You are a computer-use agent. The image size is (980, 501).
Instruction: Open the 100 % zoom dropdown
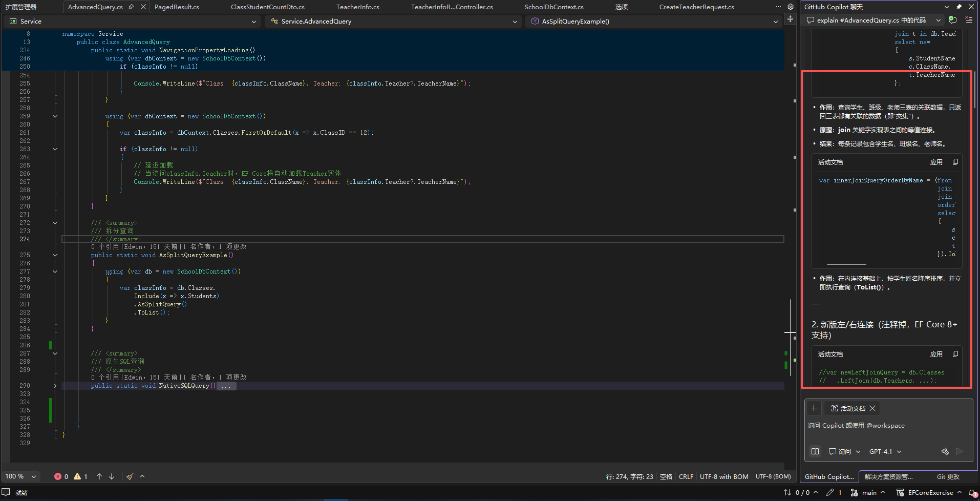click(20, 476)
